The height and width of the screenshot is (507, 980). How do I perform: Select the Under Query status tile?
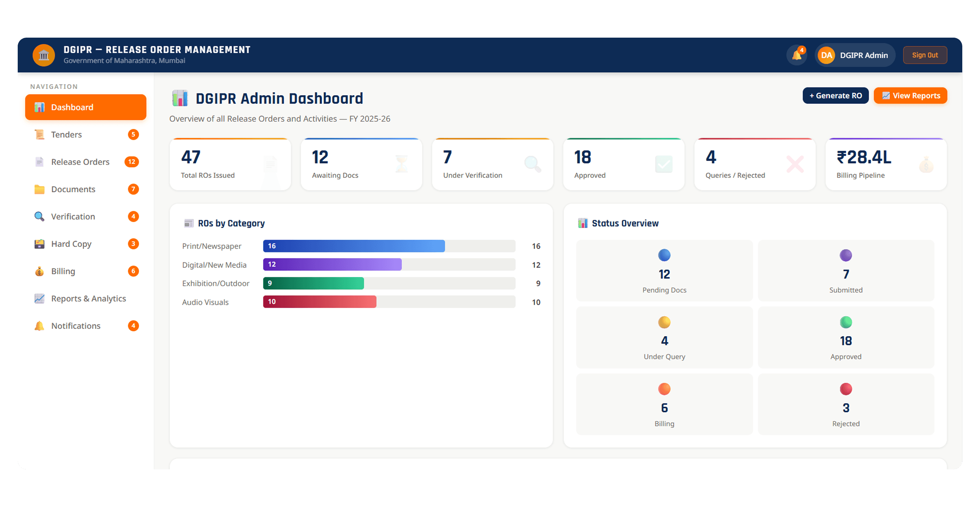pyautogui.click(x=664, y=338)
